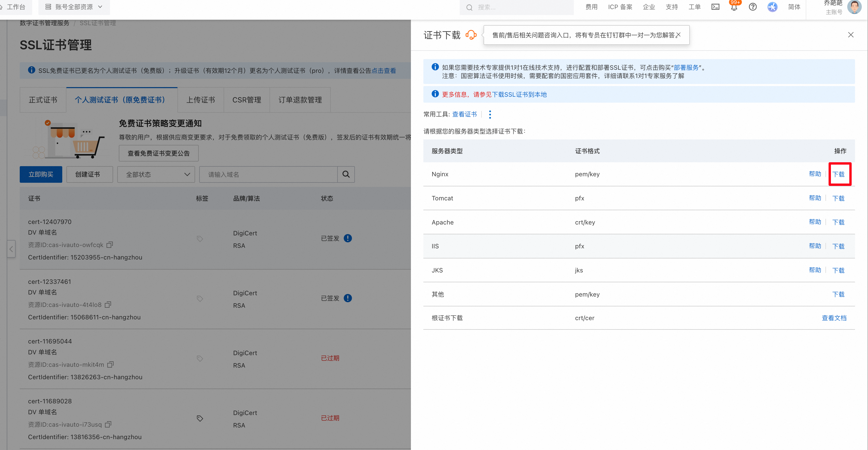
Task: Click the 创建证书 button
Action: (x=89, y=174)
